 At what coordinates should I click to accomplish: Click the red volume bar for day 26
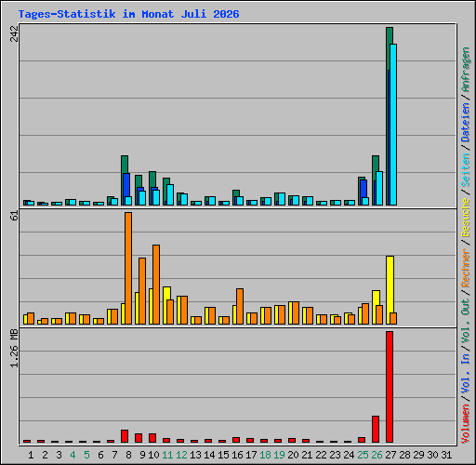pyautogui.click(x=376, y=430)
